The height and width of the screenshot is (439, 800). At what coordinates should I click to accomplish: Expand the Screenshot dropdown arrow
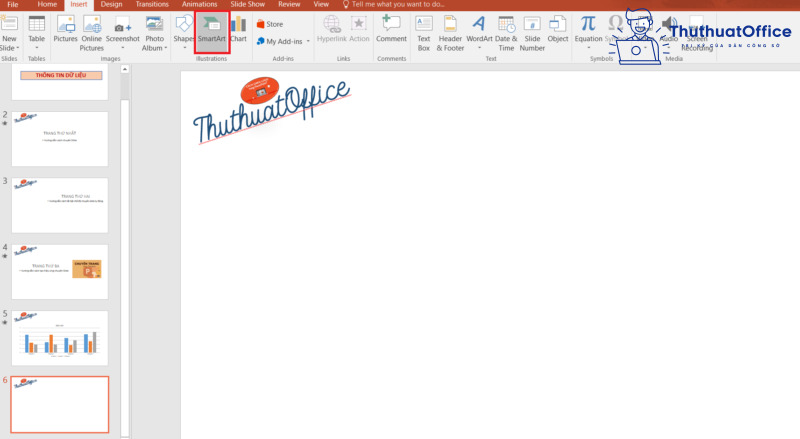point(122,48)
